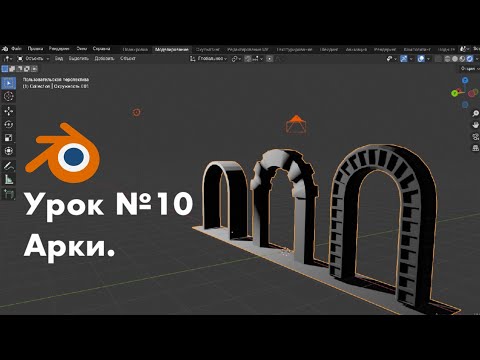Switch to wireframe shading mode

[448, 59]
